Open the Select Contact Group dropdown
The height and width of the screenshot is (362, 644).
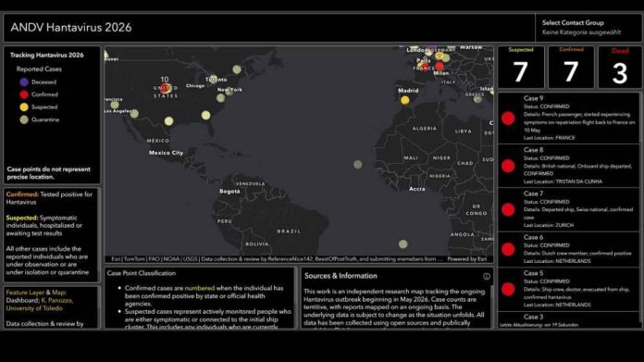point(588,28)
